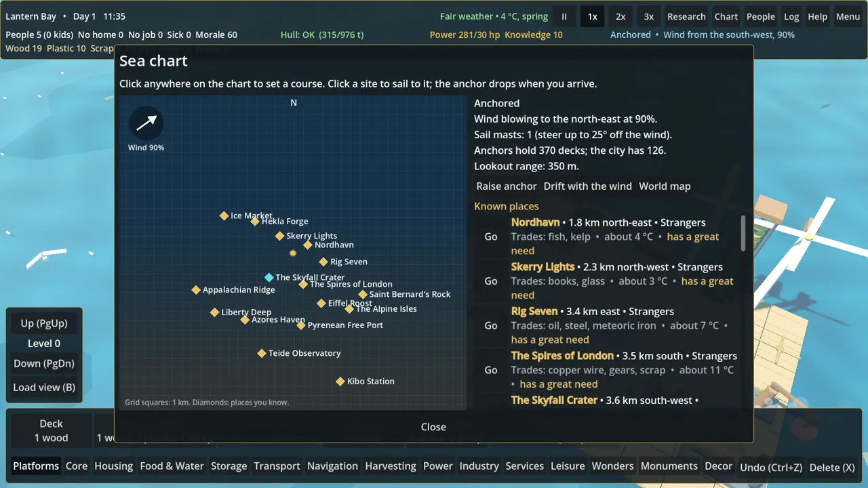
Task: Open the Help menu
Action: click(817, 16)
